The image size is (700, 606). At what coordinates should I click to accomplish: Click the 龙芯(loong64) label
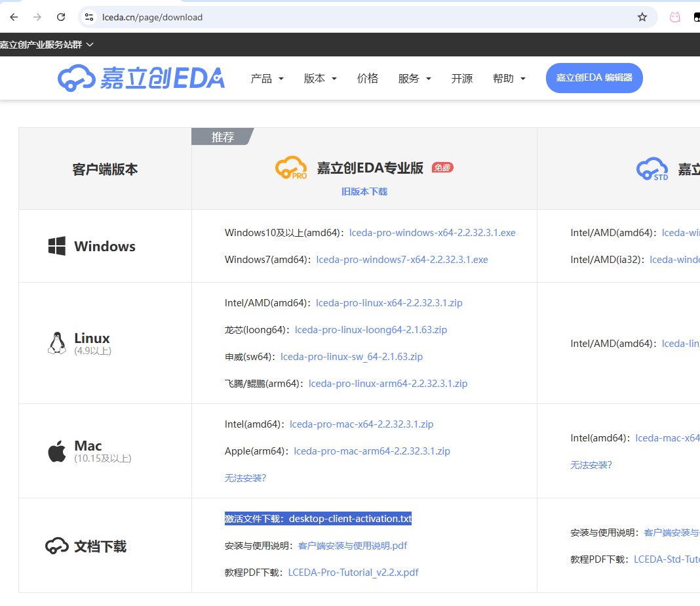(257, 330)
